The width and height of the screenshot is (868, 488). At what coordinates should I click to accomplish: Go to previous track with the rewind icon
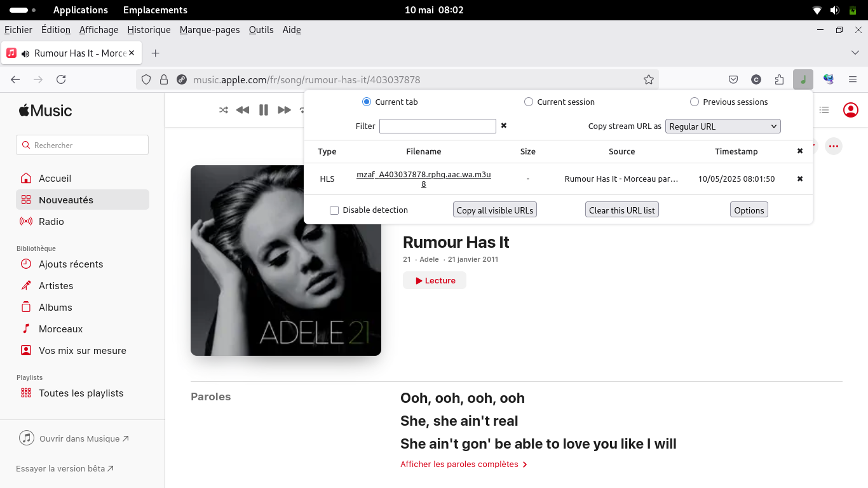pos(243,110)
